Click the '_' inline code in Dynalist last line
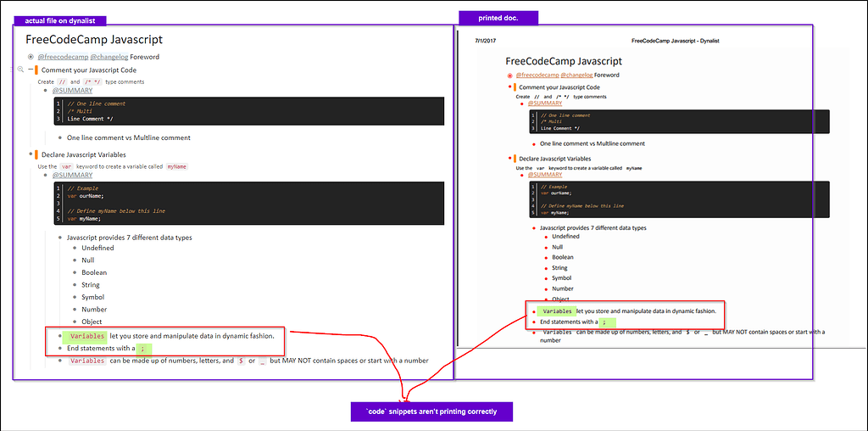The height and width of the screenshot is (431, 868). click(263, 361)
